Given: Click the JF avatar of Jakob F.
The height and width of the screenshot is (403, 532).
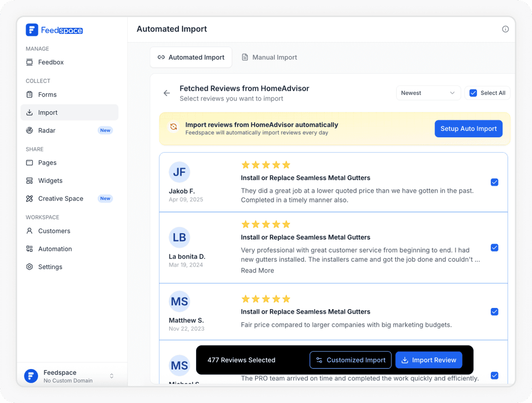Looking at the screenshot, I should pos(179,172).
